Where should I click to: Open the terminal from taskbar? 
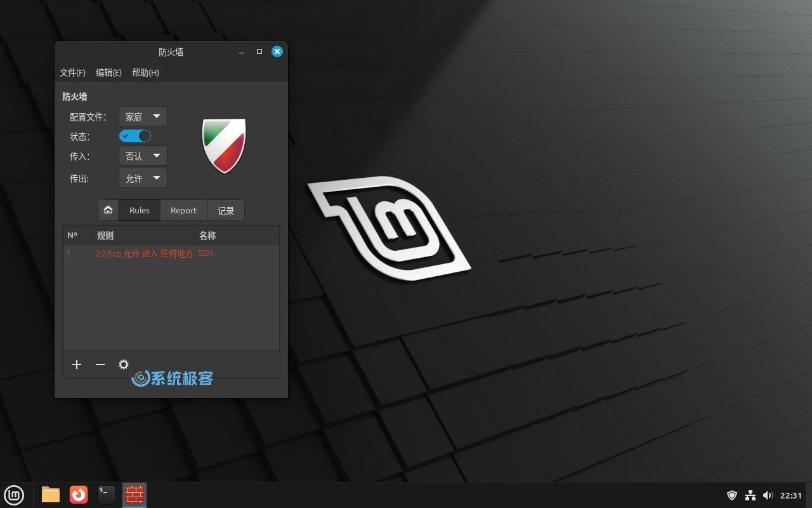[x=107, y=495]
